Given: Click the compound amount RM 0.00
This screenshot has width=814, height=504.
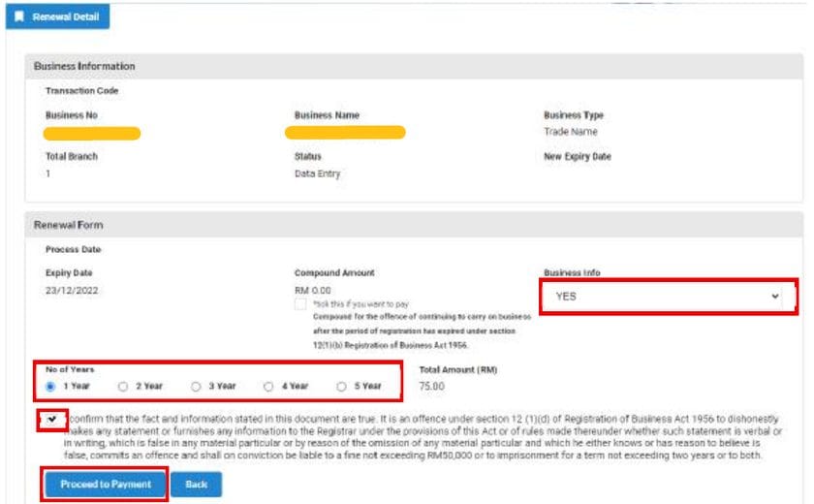Looking at the screenshot, I should pos(312,290).
